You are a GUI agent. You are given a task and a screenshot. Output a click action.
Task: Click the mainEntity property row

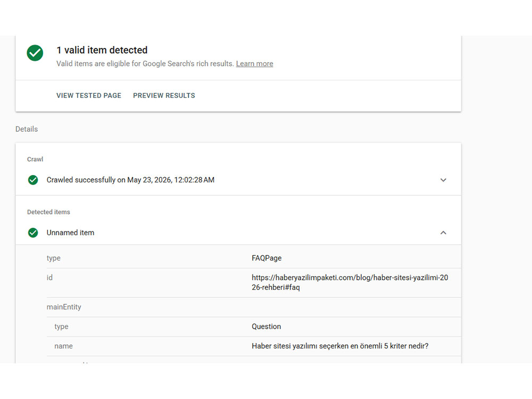(254, 307)
